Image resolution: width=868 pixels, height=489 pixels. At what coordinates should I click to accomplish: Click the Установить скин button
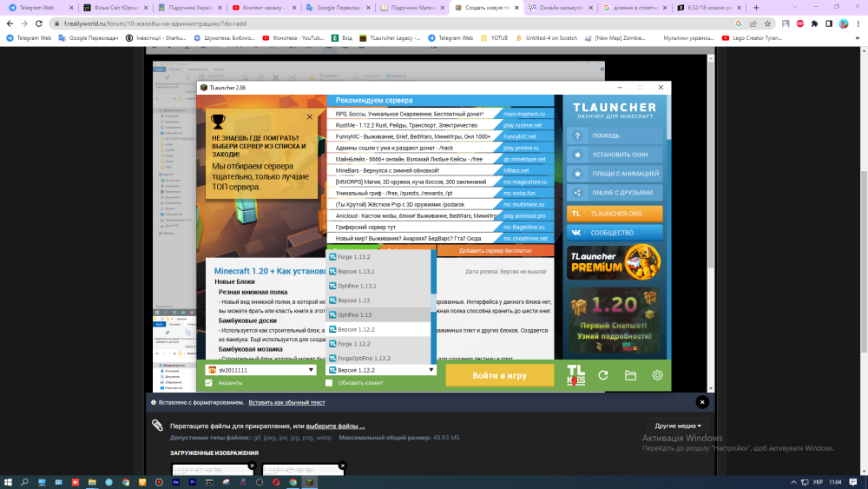[x=615, y=155]
